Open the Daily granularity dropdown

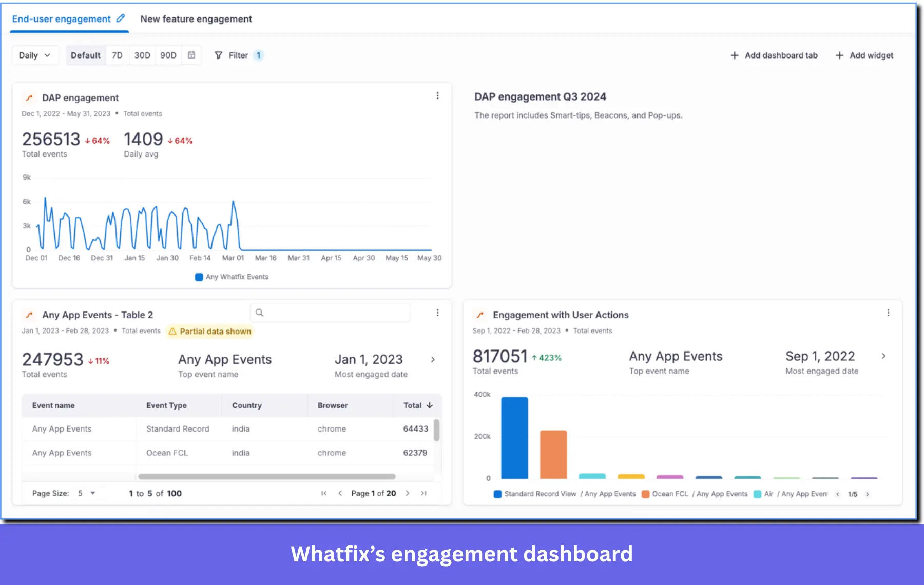click(x=35, y=55)
